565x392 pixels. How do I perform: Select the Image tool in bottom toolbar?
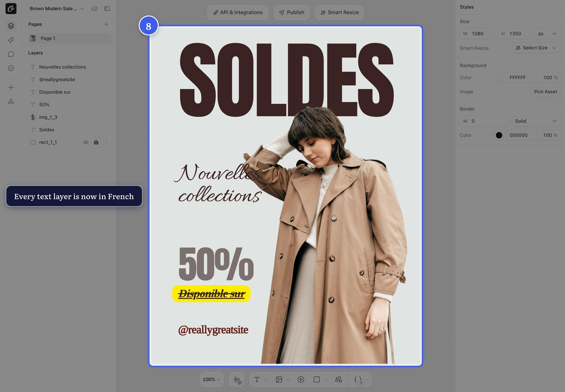click(279, 380)
